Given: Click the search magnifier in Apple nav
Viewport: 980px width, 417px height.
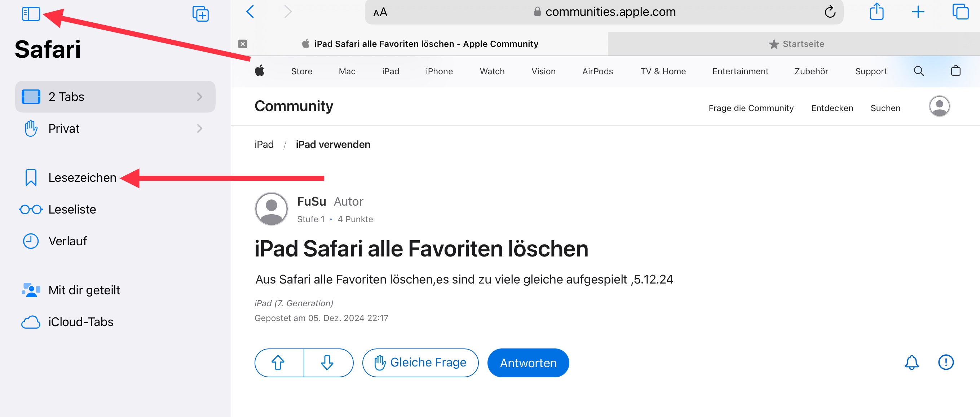Looking at the screenshot, I should click(x=918, y=71).
